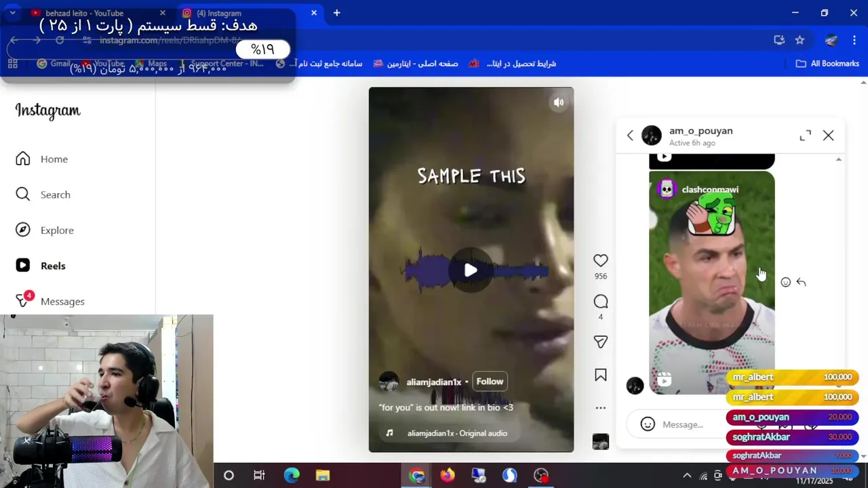Click the reel icon on shared video

(665, 380)
